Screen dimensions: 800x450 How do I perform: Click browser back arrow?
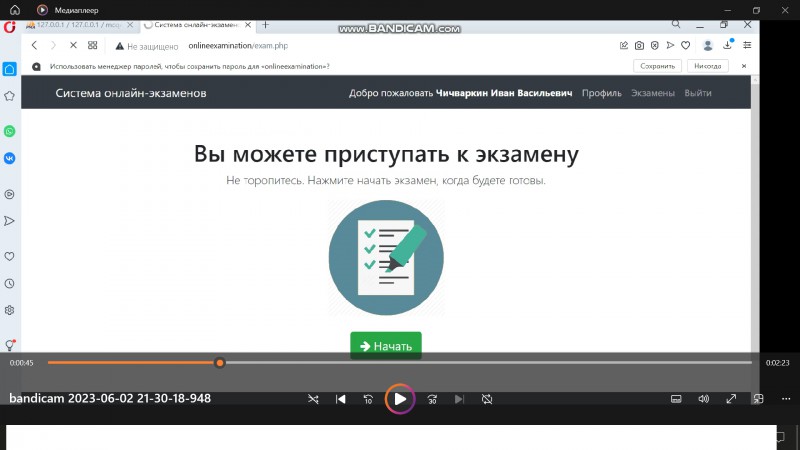(x=34, y=45)
